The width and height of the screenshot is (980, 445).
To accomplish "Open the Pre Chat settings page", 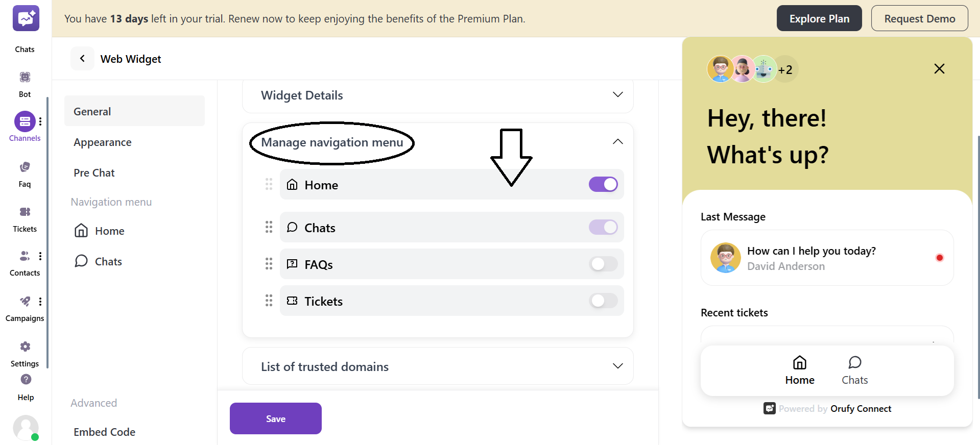I will point(94,172).
